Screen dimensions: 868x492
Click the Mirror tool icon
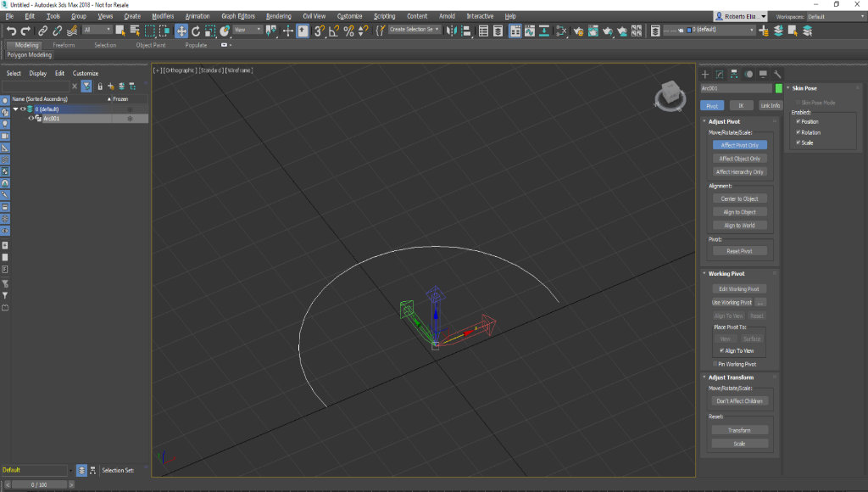click(x=452, y=31)
